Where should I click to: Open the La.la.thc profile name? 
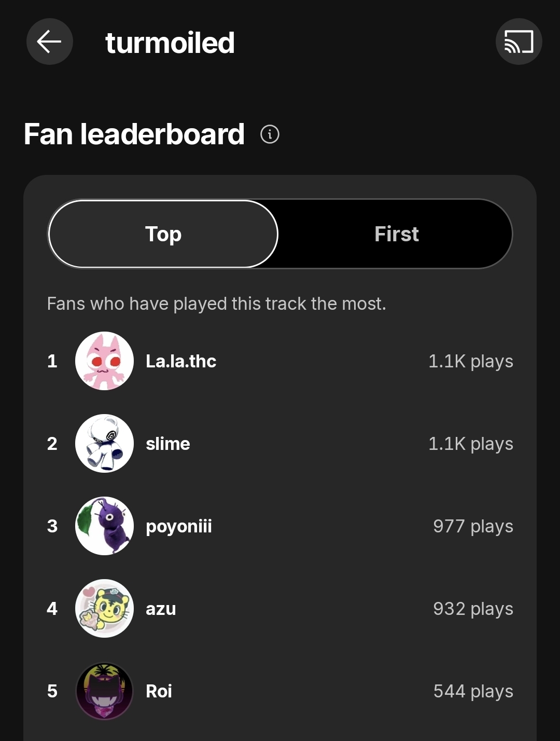181,361
